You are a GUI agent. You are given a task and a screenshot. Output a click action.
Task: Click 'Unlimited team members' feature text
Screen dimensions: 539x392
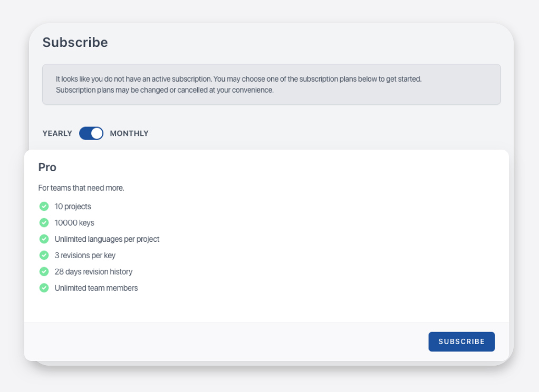(96, 288)
